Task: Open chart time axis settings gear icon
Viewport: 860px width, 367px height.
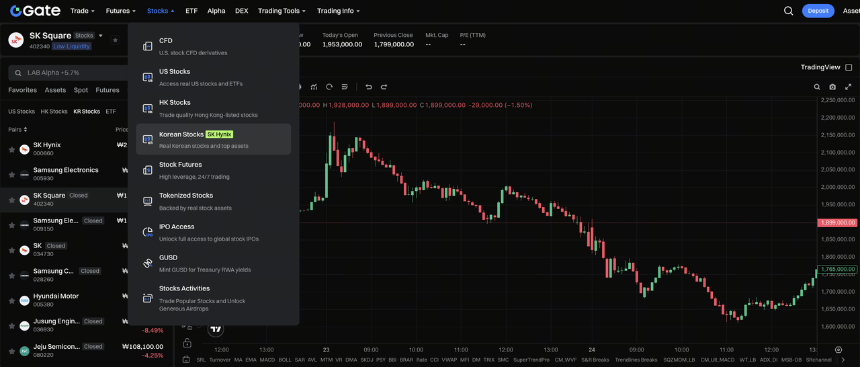Action: coord(838,349)
